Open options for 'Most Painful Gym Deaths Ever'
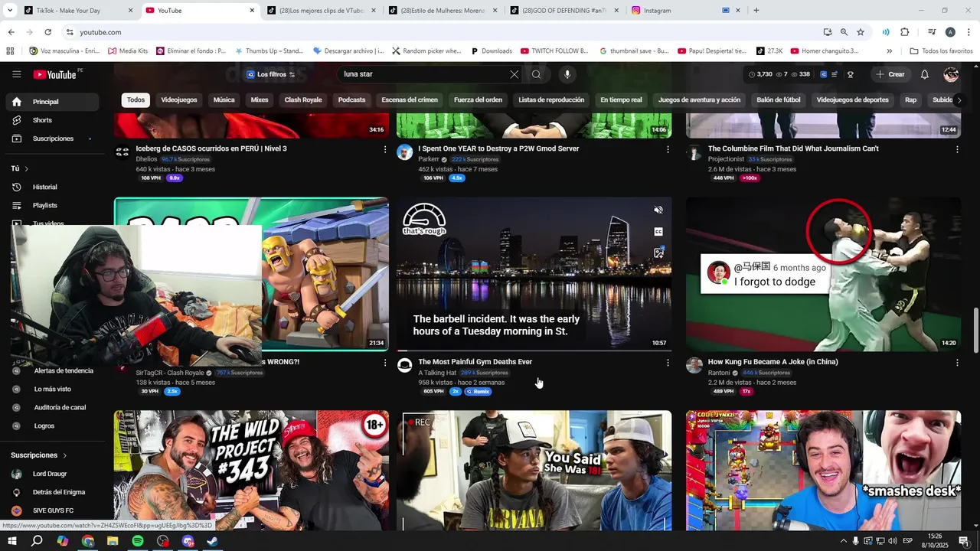The image size is (980, 551). coord(668,363)
